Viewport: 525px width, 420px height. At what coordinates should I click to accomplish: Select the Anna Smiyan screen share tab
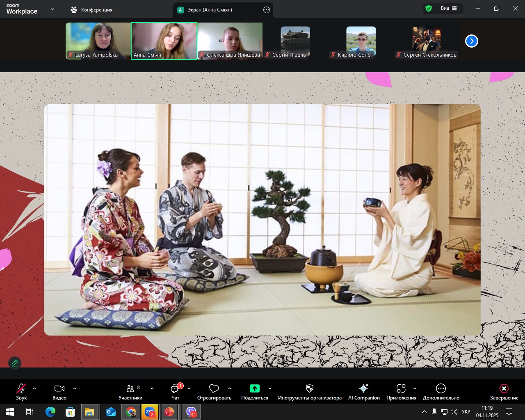210,10
